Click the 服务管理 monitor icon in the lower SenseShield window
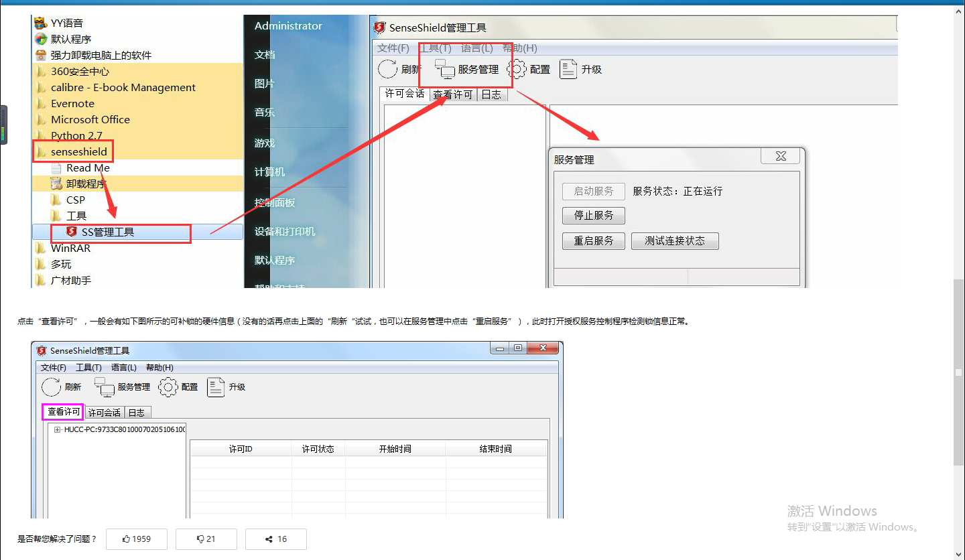The width and height of the screenshot is (965, 560). (105, 387)
